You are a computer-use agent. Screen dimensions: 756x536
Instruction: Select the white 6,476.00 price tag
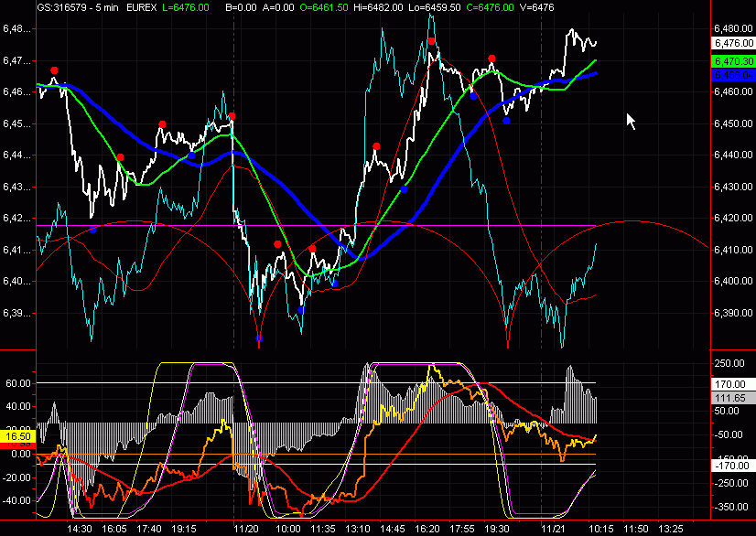click(x=729, y=43)
